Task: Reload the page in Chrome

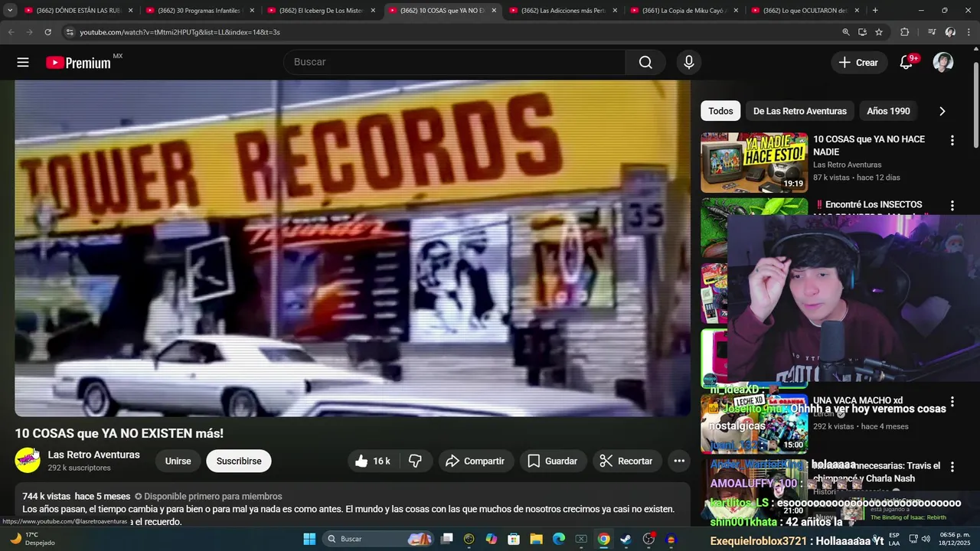Action: point(47,32)
